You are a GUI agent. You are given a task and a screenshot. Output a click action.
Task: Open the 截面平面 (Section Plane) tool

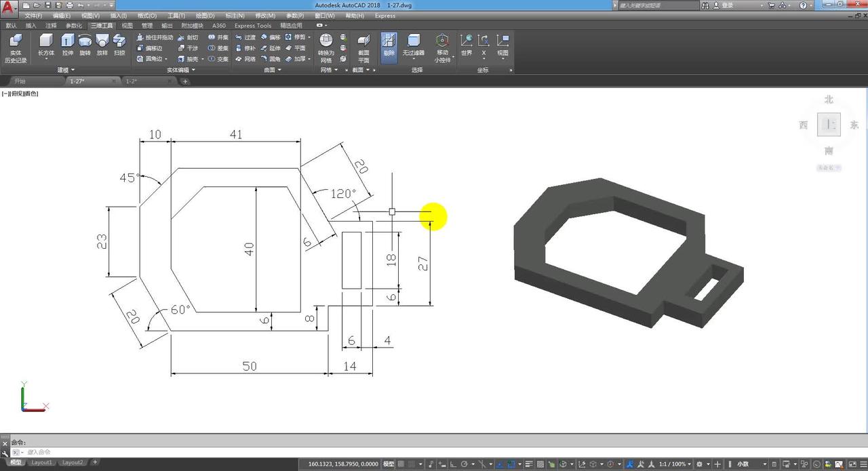click(x=364, y=47)
